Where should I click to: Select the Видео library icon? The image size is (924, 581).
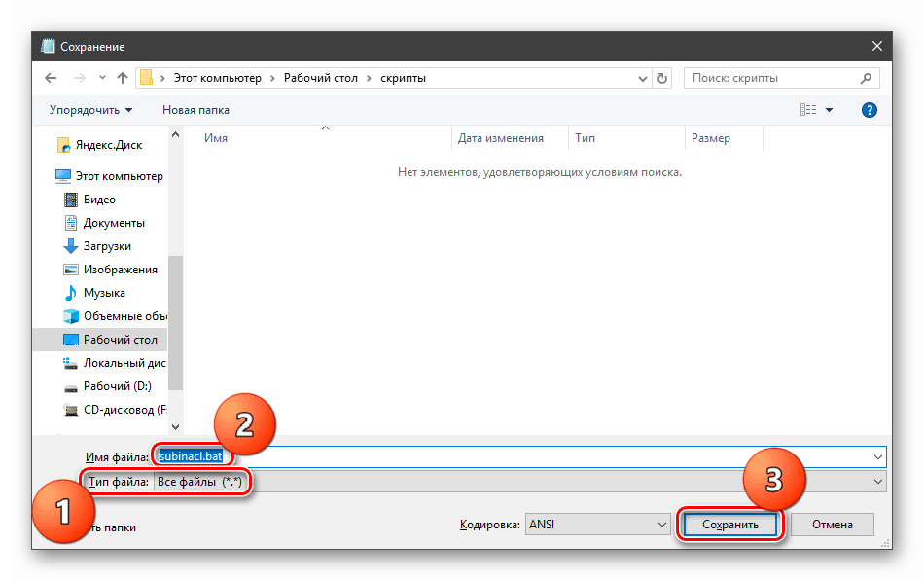click(71, 199)
